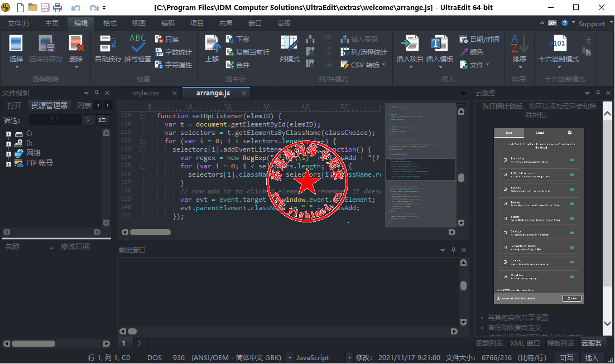Viewport: 615px width, 364px height.
Task: Click the Print icon in the quick access toolbar
Action: point(57,7)
